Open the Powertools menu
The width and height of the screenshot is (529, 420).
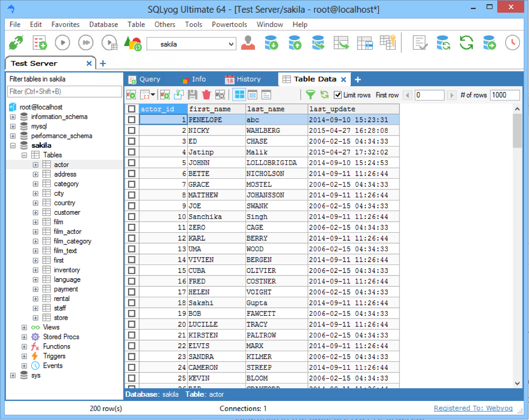[229, 24]
